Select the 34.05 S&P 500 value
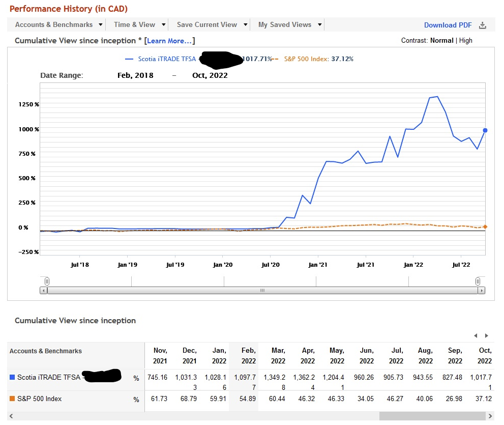 click(366, 399)
